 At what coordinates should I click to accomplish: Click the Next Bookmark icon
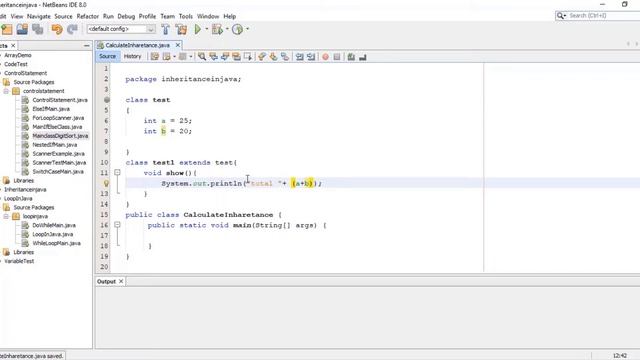[x=273, y=57]
